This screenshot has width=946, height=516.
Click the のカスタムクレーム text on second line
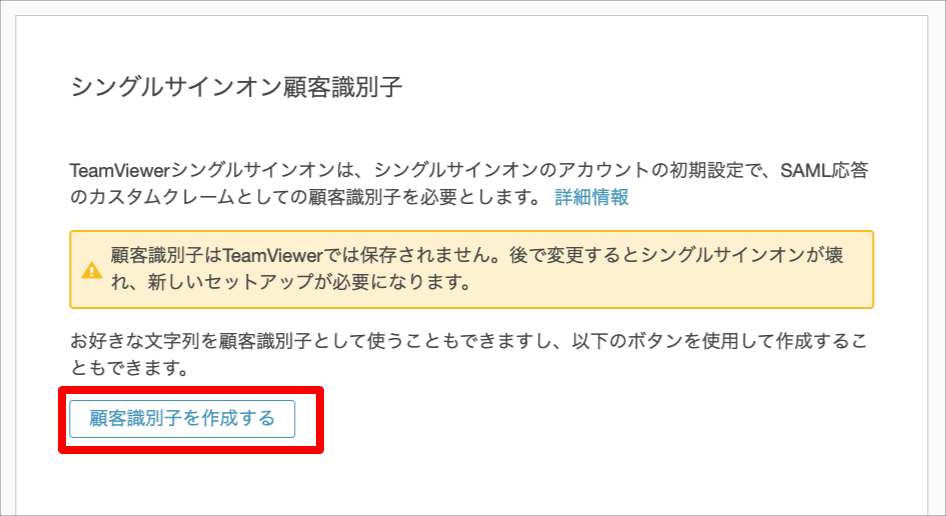coord(151,197)
